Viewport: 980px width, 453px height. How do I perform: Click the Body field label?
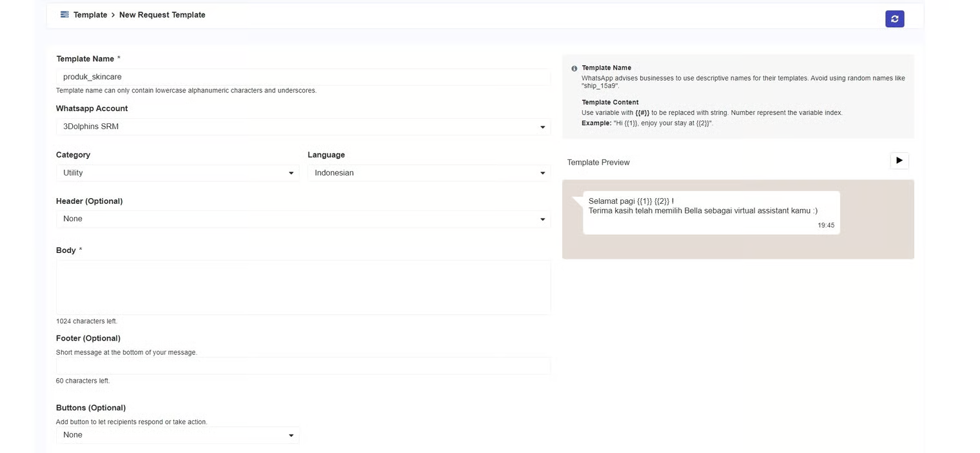66,250
